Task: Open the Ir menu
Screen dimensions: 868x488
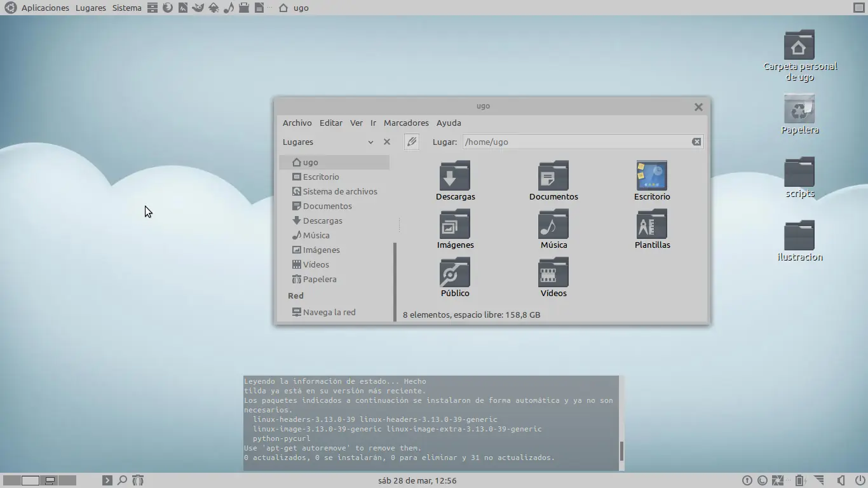Action: pyautogui.click(x=373, y=123)
